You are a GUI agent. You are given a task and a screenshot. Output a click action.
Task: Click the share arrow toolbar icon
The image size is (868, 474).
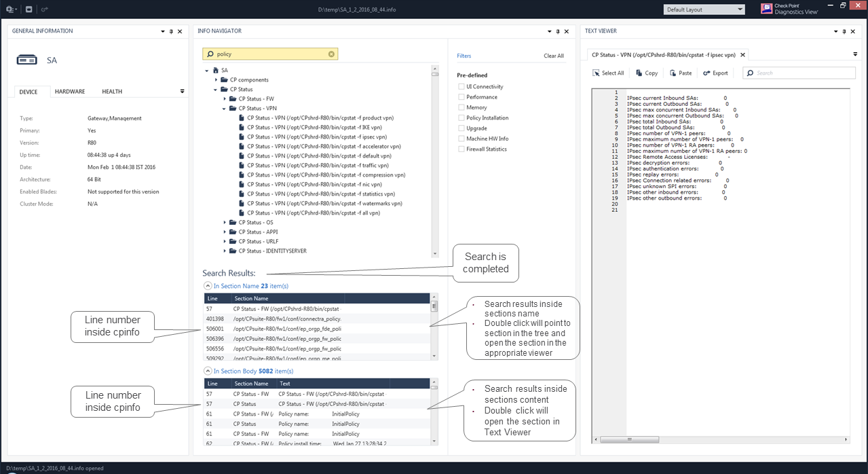click(x=45, y=10)
